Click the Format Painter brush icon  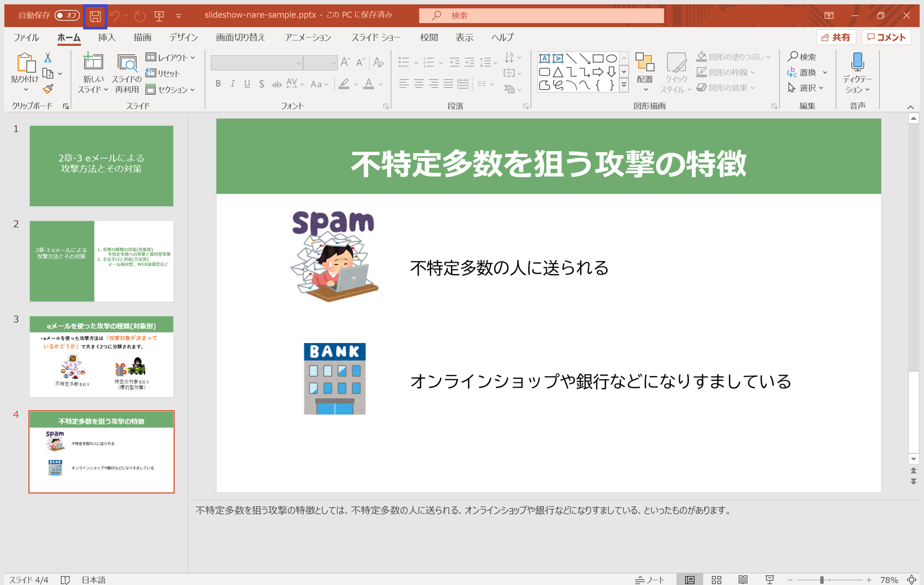pos(48,89)
